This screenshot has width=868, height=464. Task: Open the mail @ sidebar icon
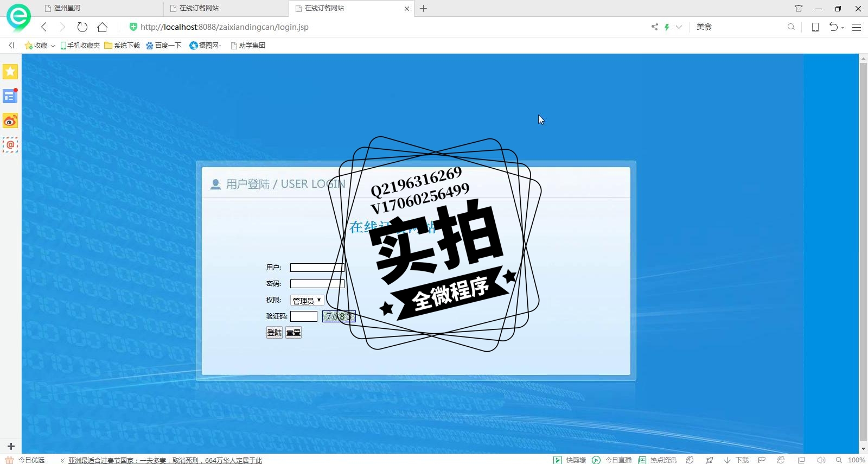click(x=10, y=145)
